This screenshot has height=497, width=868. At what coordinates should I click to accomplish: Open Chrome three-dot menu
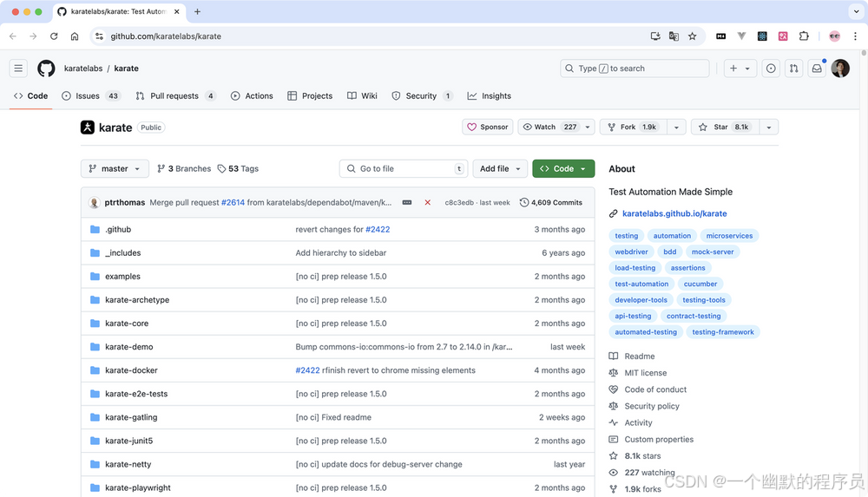(x=855, y=36)
